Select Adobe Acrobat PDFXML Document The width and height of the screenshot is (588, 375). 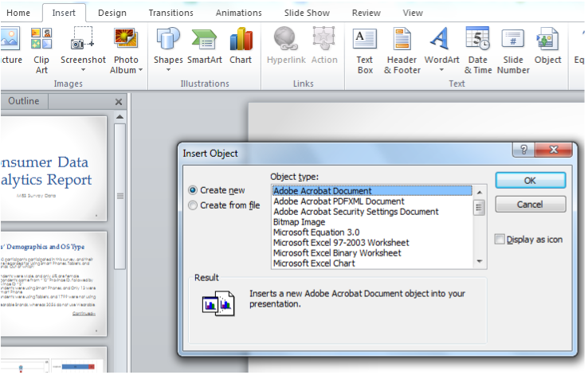[372, 201]
